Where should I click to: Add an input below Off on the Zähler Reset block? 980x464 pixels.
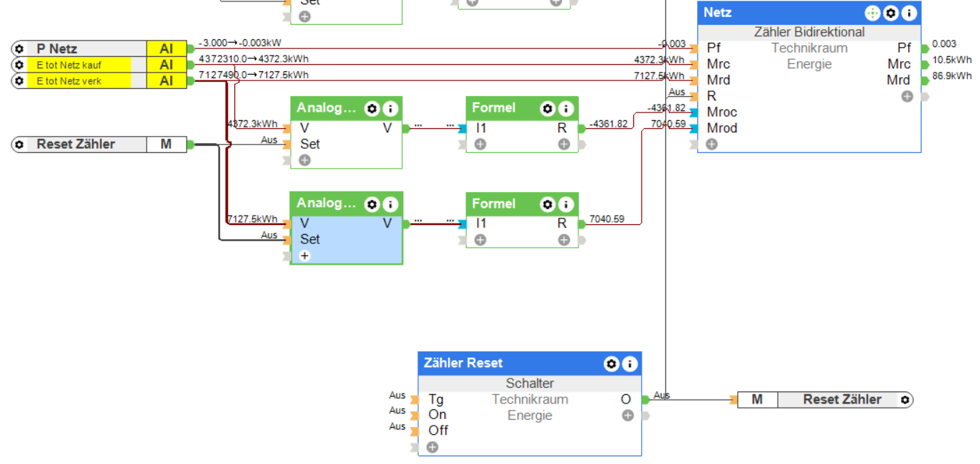pos(432,447)
